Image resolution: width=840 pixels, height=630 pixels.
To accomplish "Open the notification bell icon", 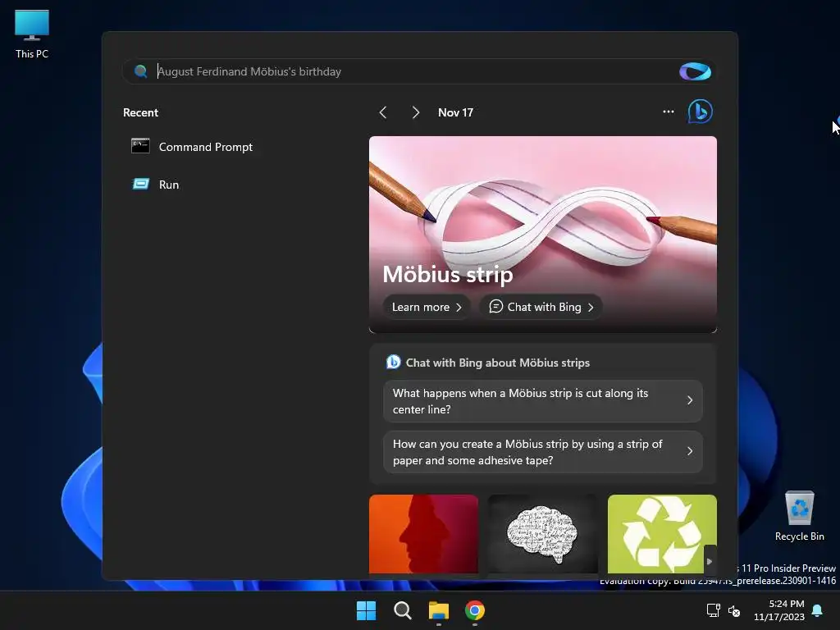I will pos(818,610).
